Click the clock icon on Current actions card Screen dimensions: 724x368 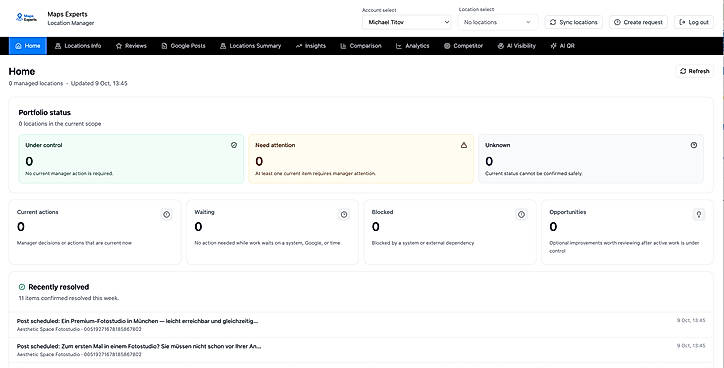point(167,215)
